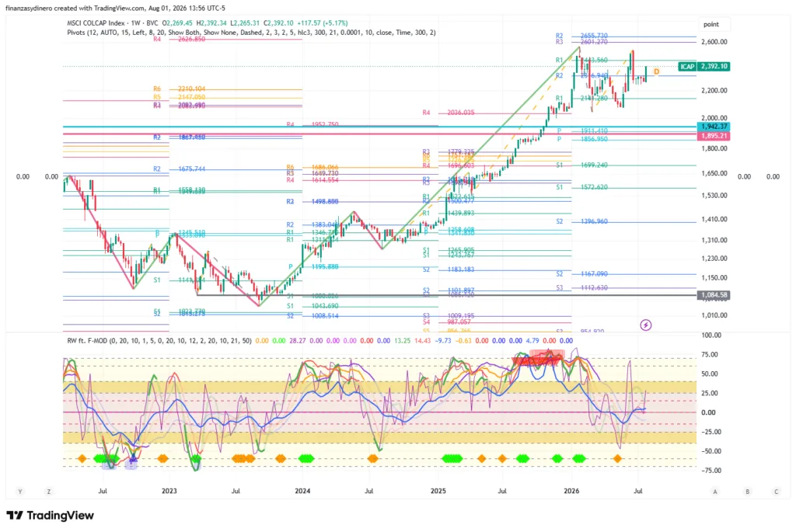Click the R2 1675.744 pivot label
Image resolution: width=796 pixels, height=532 pixels.
coord(180,169)
